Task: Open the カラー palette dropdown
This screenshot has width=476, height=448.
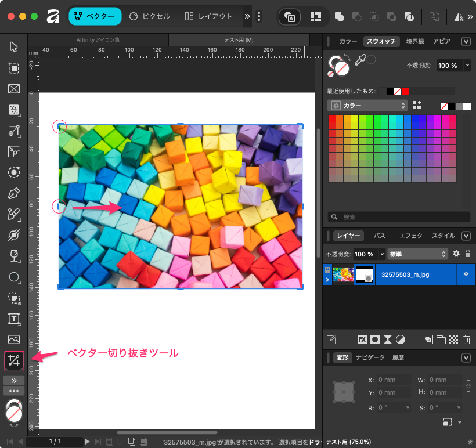Action: (368, 106)
